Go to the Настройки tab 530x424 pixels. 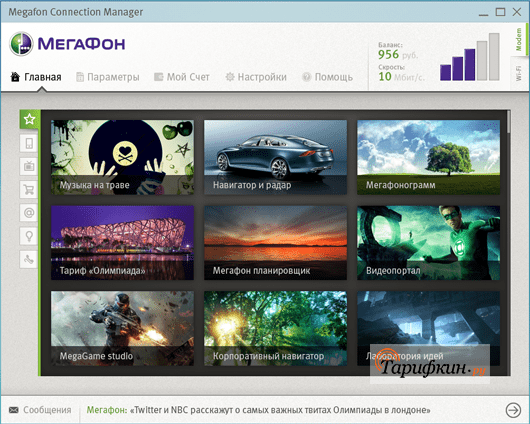pyautogui.click(x=256, y=77)
